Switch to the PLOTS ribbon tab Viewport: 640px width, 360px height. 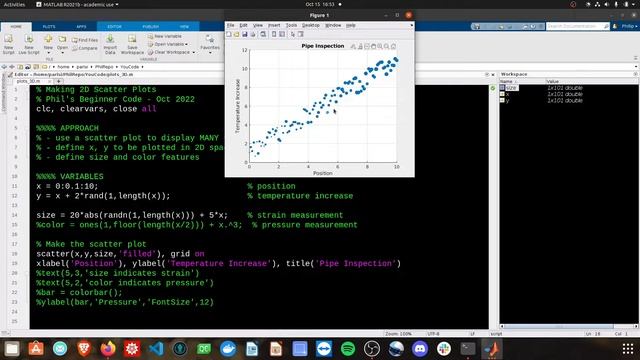pyautogui.click(x=49, y=27)
